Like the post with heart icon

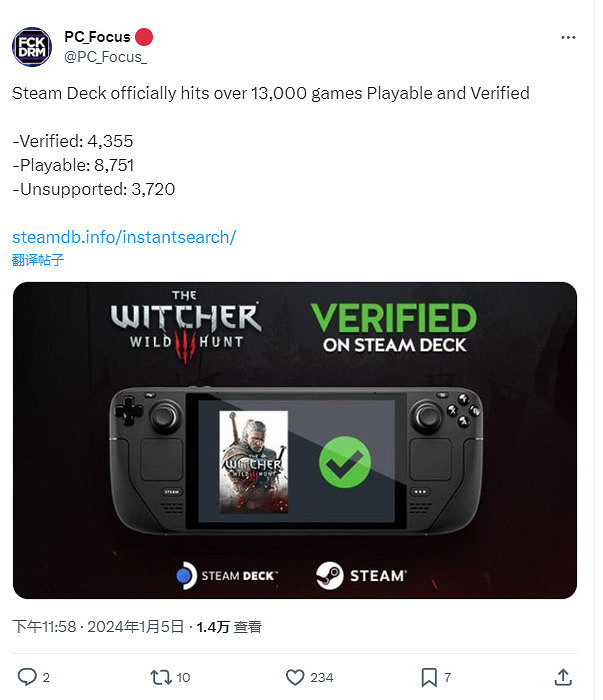click(295, 677)
